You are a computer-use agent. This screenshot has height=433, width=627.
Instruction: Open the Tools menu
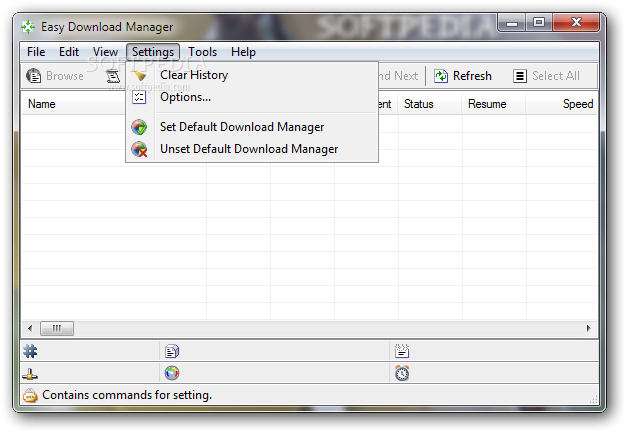pos(202,52)
